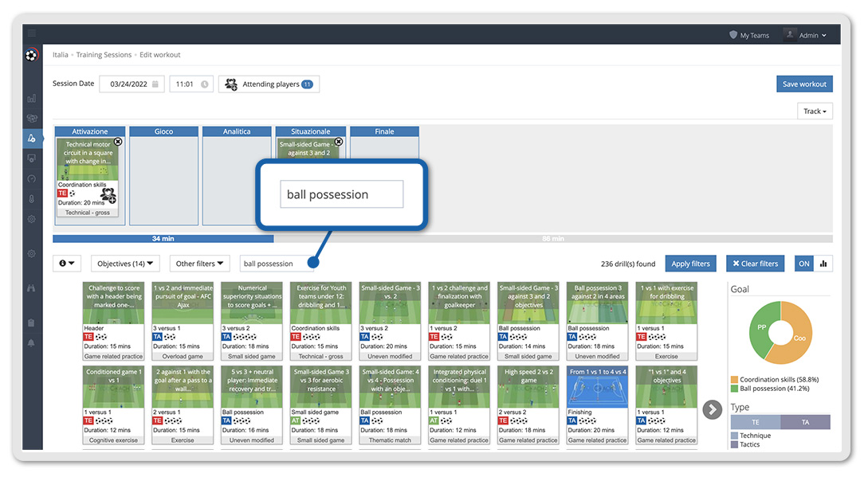Open the Admin user dropdown

click(x=807, y=35)
